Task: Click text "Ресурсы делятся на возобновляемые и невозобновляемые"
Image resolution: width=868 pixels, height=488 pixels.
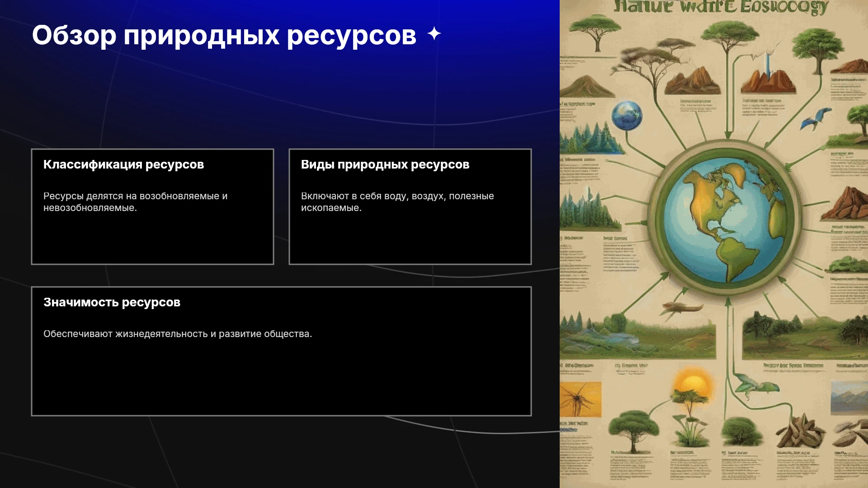Action: [136, 202]
